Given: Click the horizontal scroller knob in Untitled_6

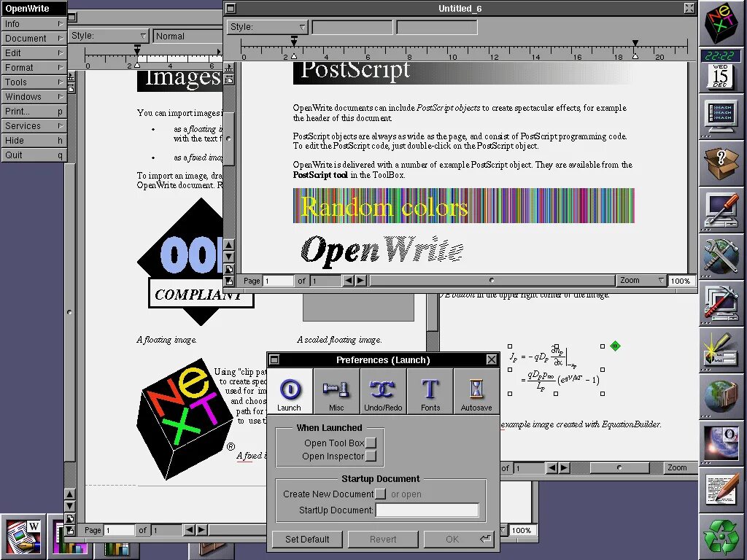Looking at the screenshot, I should 492,281.
